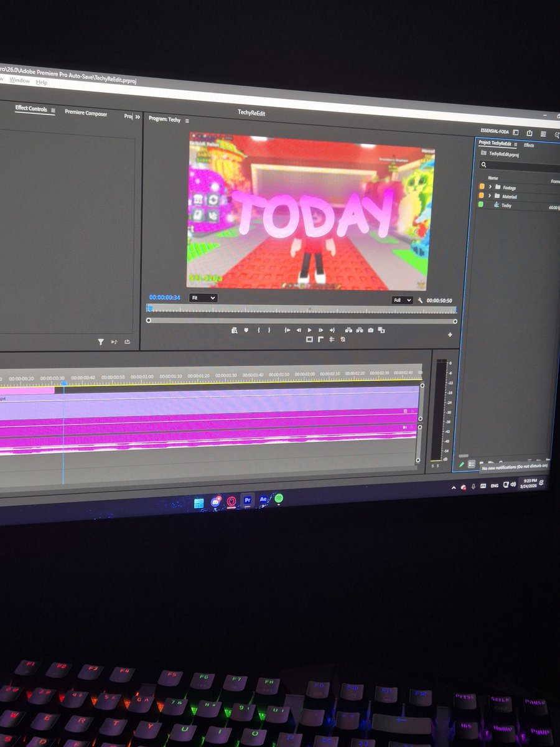Open the Help menu
560x747 pixels.
pyautogui.click(x=42, y=82)
